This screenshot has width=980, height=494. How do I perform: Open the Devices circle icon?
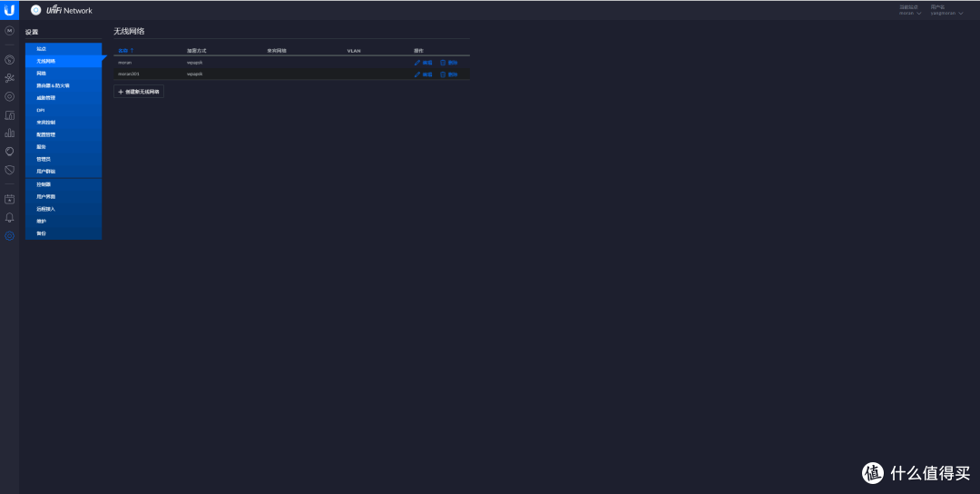tap(9, 96)
